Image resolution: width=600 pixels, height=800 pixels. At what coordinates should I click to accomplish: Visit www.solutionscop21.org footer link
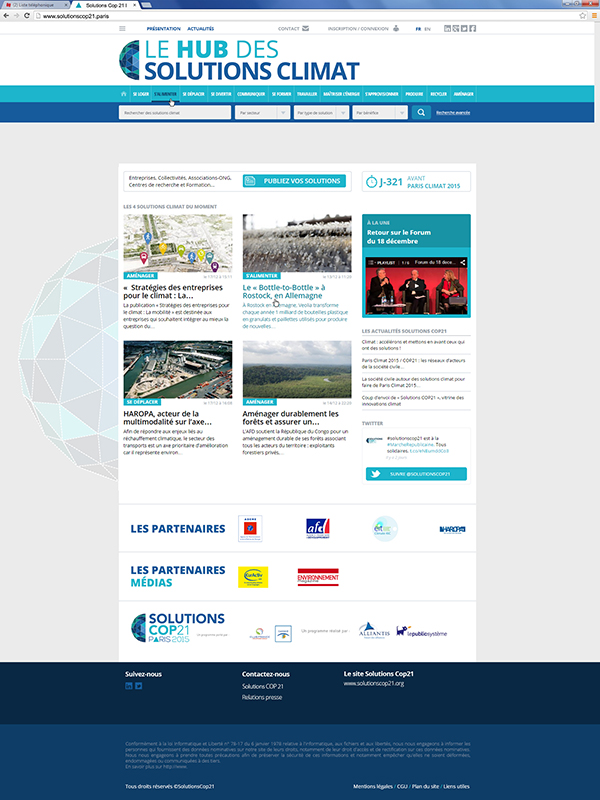click(374, 683)
